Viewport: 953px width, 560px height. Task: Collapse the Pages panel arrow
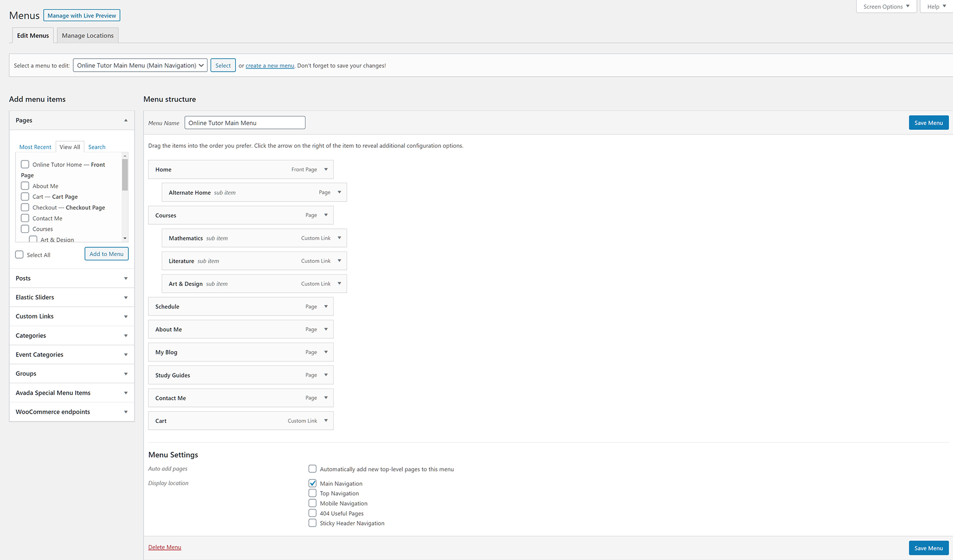[x=126, y=120]
